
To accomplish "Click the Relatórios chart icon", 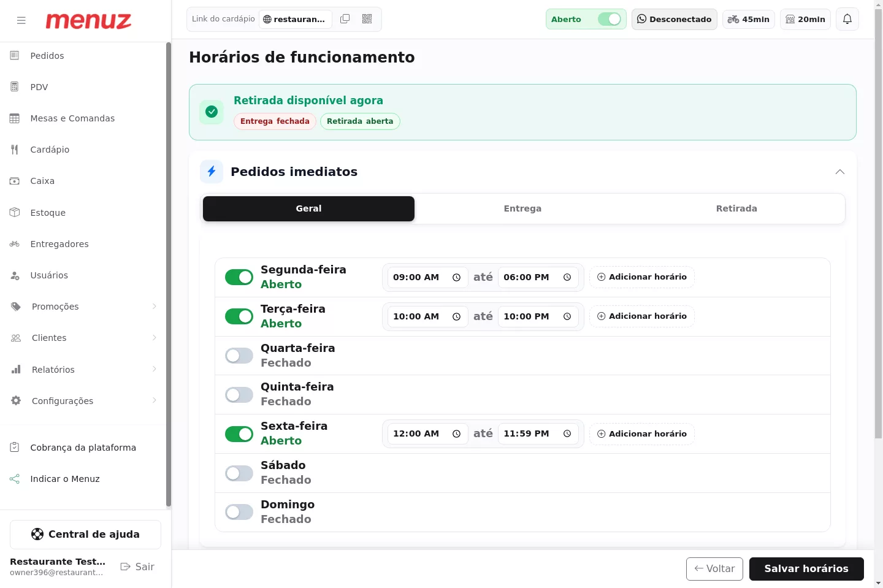I will (16, 370).
